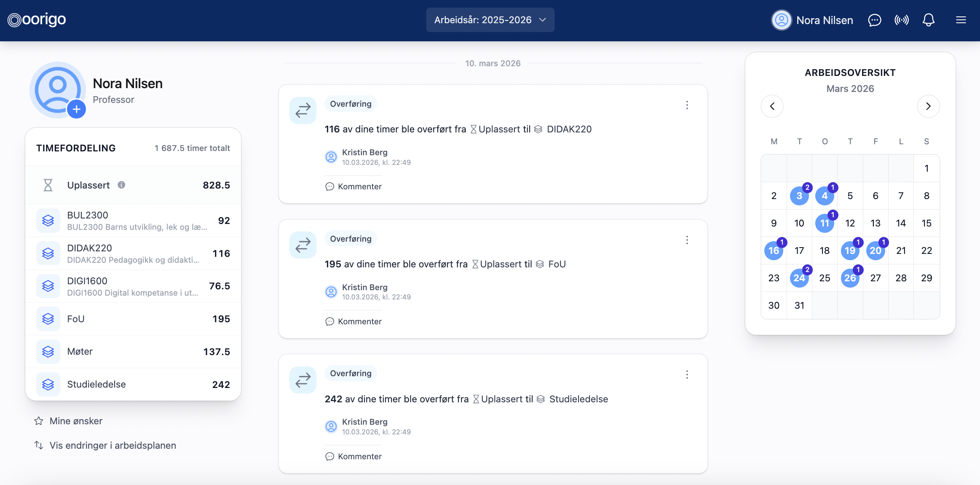Go to next month in Arbeidsoversikt

(928, 106)
